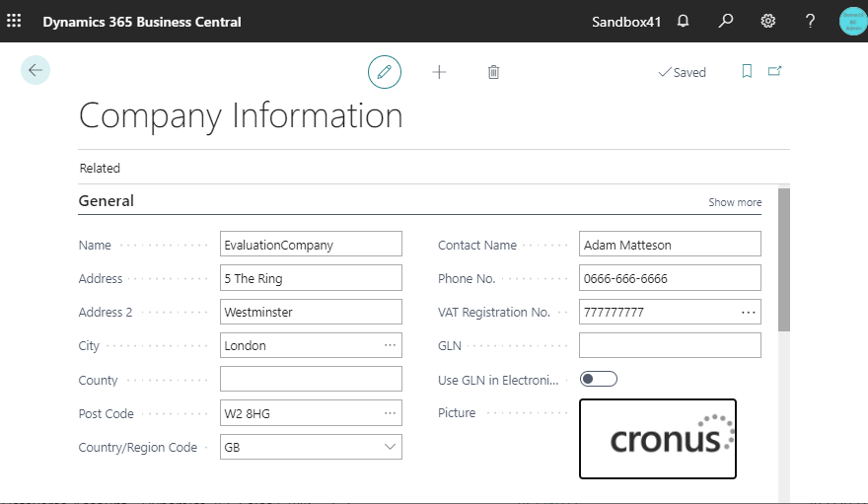Create new record with plus icon
Viewport: 868px width, 504px height.
pyautogui.click(x=439, y=72)
